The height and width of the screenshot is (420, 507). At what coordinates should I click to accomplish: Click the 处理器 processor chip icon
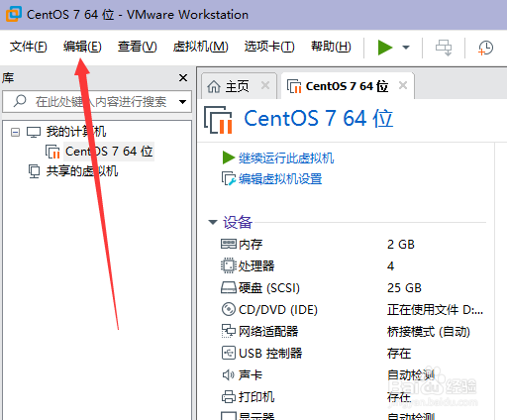[228, 265]
